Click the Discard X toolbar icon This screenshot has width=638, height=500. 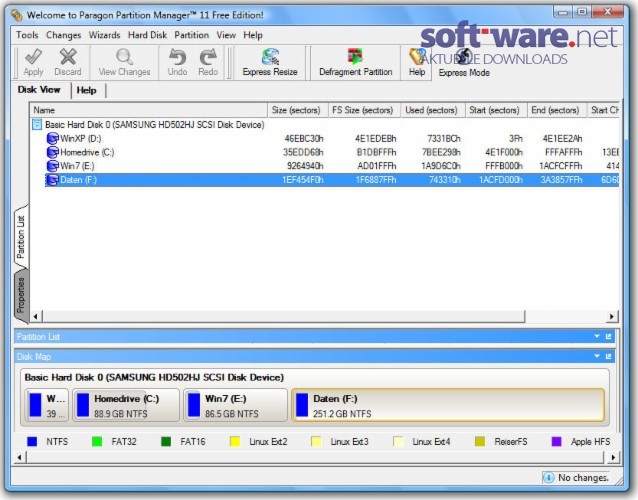point(68,57)
